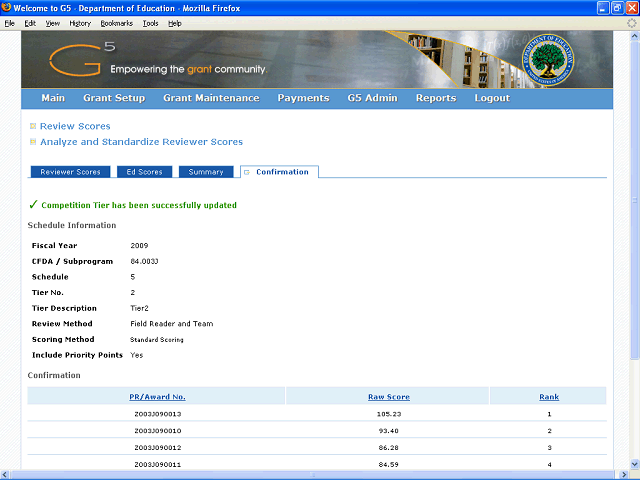Switch to the Ed Scores tab
Screen dimensions: 640x480
click(x=144, y=172)
